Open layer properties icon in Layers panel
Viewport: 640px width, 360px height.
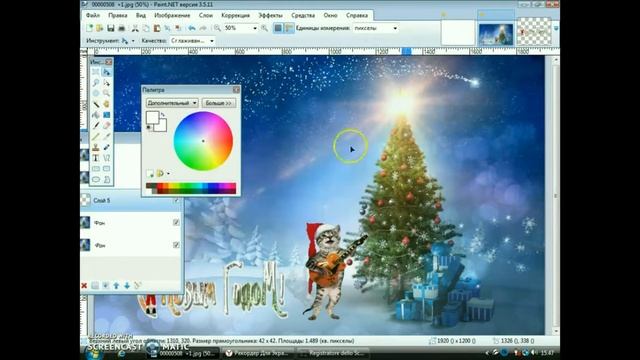(x=138, y=286)
